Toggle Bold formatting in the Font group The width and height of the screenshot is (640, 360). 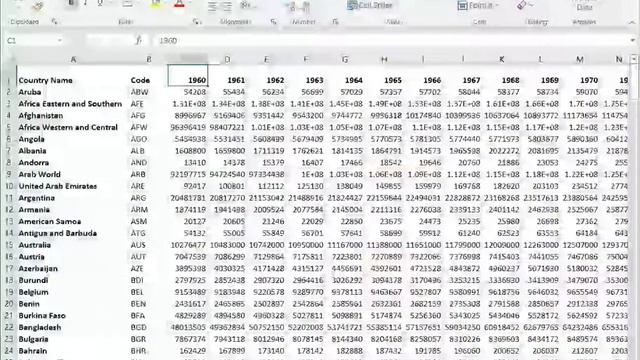(x=71, y=3)
